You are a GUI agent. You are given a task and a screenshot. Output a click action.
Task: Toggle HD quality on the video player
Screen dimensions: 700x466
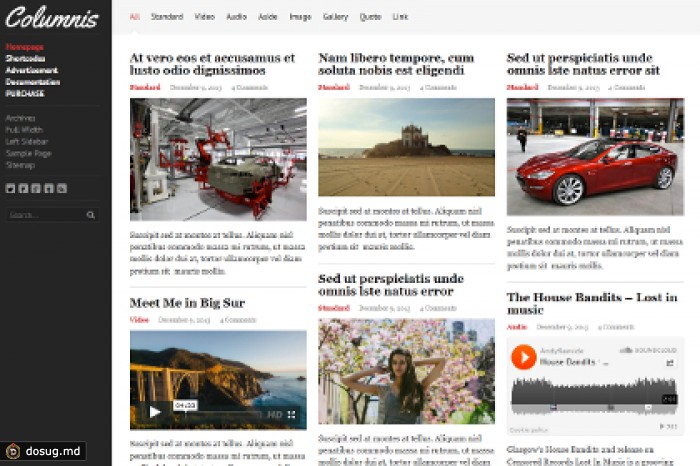point(273,414)
